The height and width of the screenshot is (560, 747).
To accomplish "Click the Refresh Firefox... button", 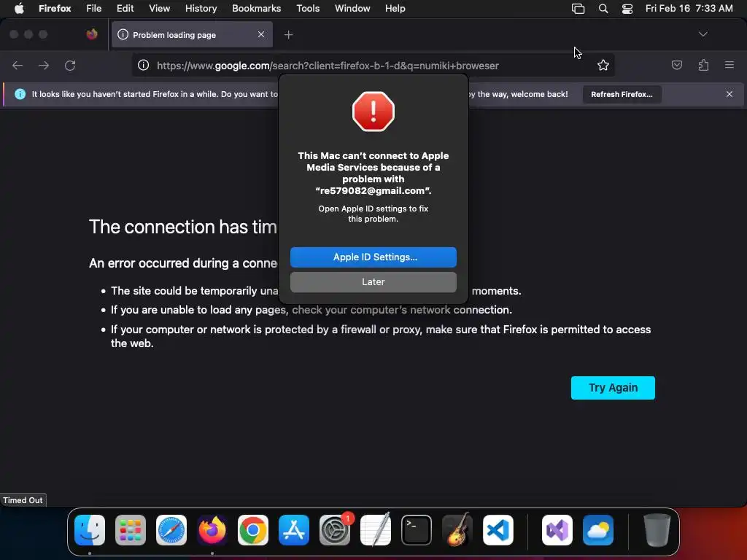I will tap(622, 94).
